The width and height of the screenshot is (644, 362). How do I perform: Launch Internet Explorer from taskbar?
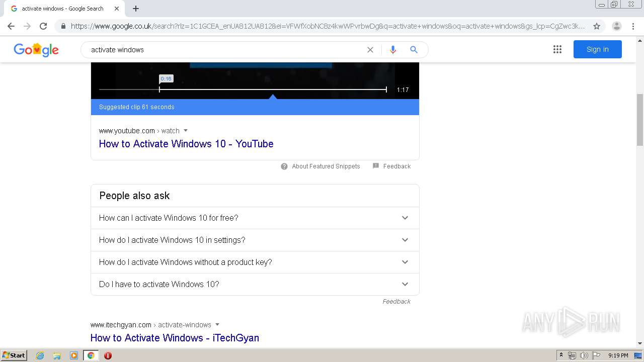click(x=40, y=355)
